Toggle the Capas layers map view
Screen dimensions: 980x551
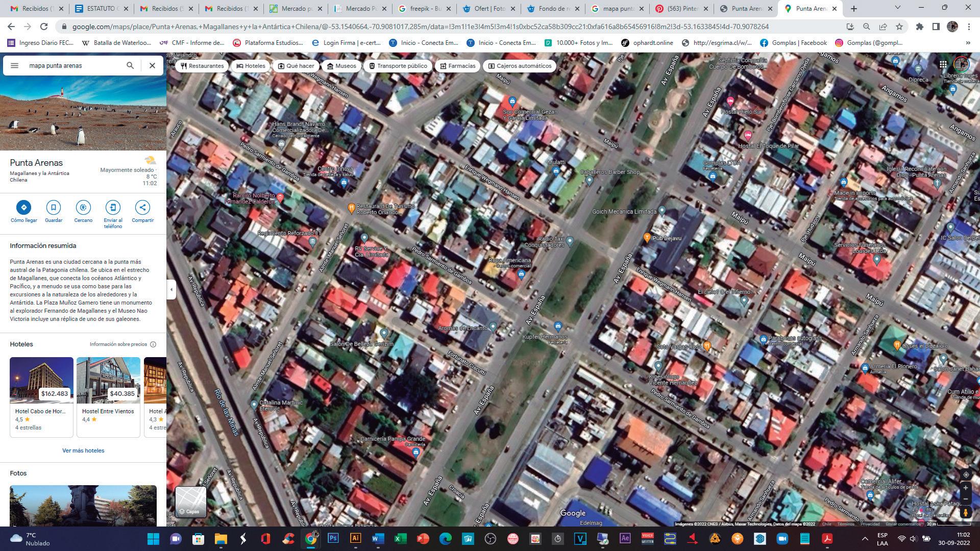(x=191, y=502)
